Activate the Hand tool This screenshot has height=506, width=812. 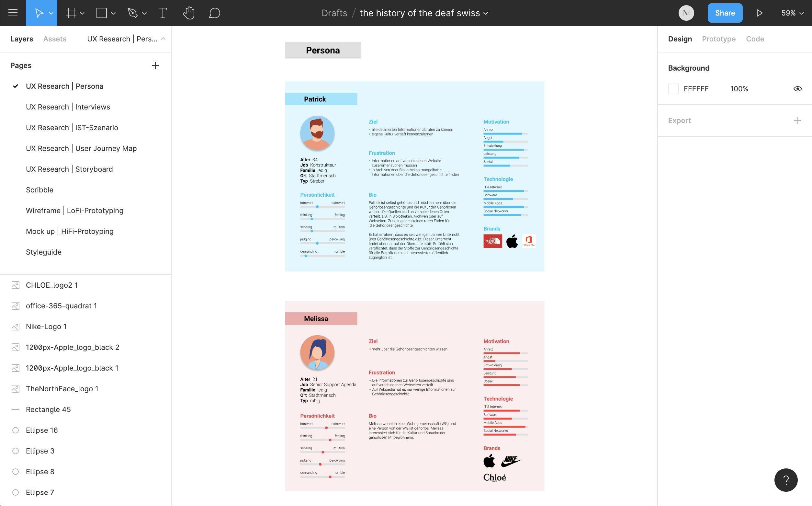[x=189, y=13]
